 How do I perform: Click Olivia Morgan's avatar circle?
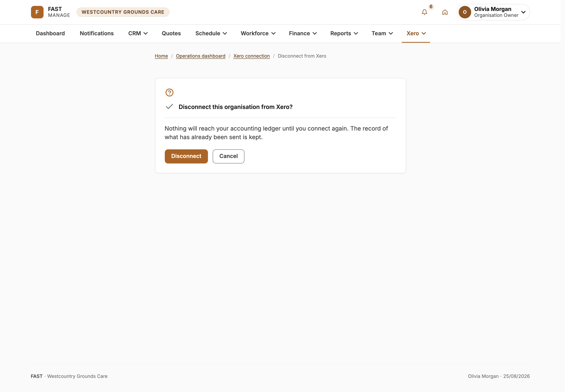[465, 12]
